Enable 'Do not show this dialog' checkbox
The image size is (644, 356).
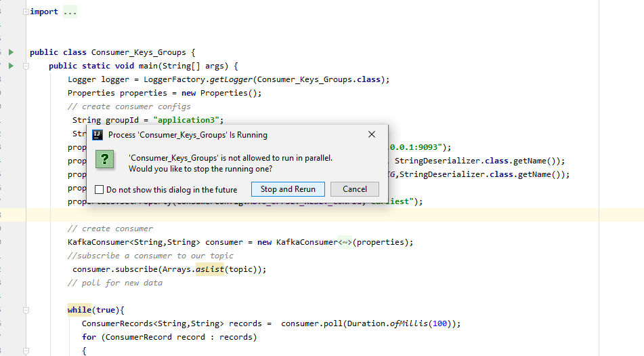pyautogui.click(x=99, y=189)
